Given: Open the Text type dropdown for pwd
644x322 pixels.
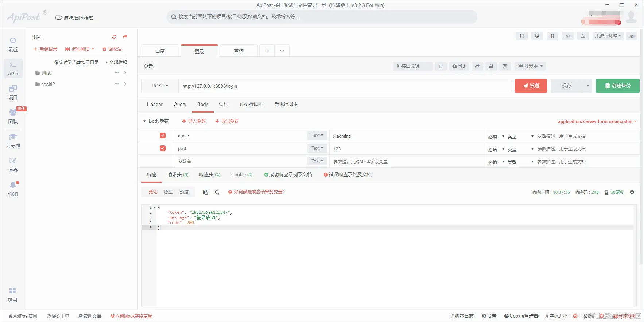Looking at the screenshot, I should coord(317,148).
